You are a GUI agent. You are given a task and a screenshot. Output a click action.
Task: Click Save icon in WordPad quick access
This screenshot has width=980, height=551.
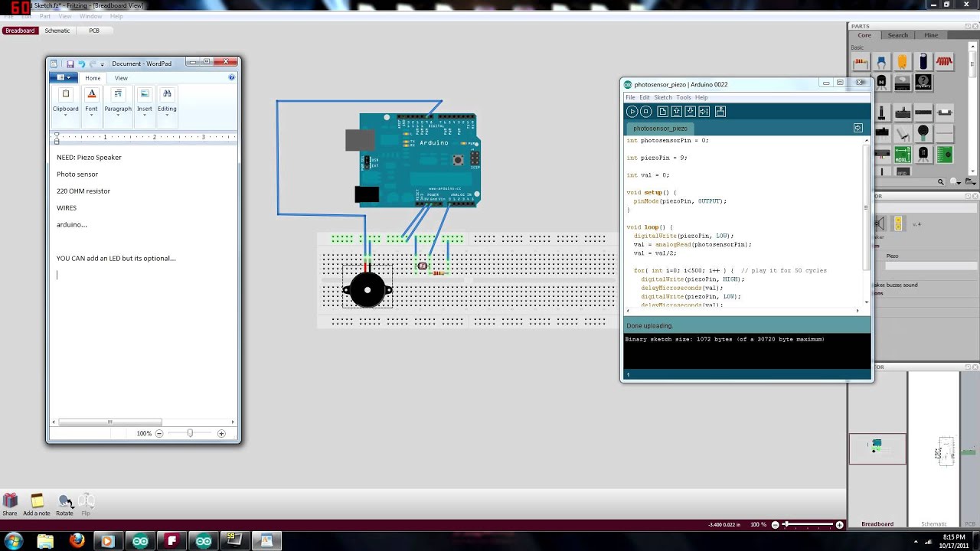[70, 64]
